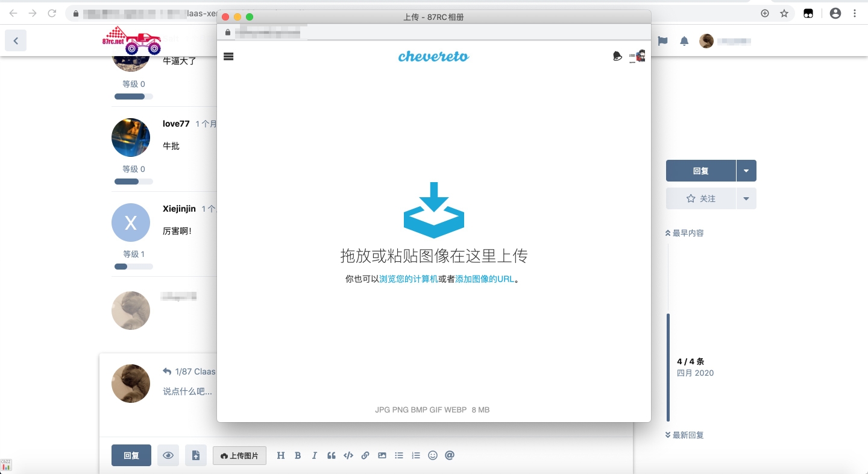Open the Chrome three-dot menu
This screenshot has height=474, width=868.
click(x=855, y=13)
